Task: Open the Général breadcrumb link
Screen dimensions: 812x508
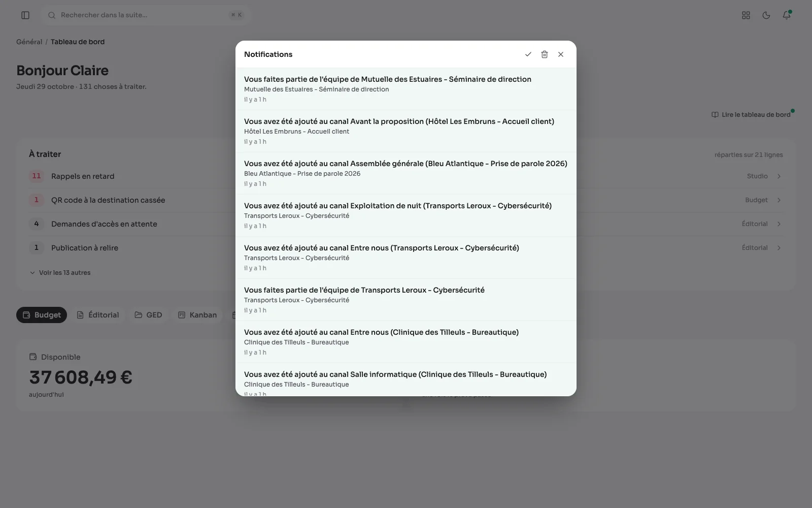Action: click(29, 42)
